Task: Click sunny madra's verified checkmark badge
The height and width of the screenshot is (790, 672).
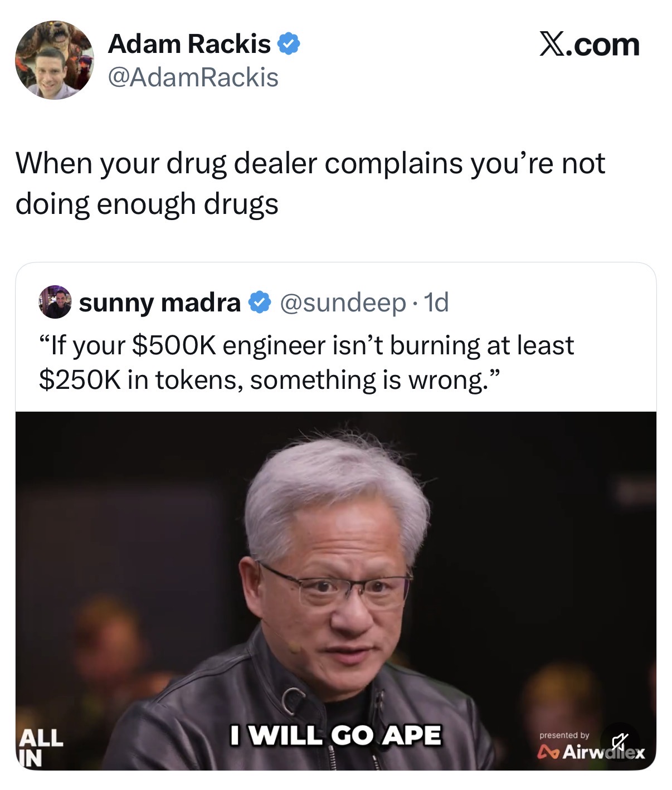Action: pos(259,303)
